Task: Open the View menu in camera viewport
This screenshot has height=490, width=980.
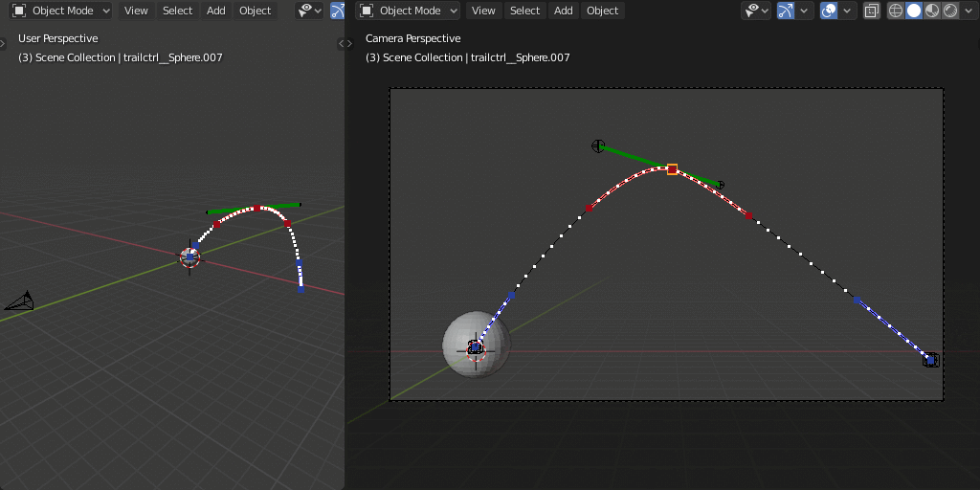Action: [483, 11]
